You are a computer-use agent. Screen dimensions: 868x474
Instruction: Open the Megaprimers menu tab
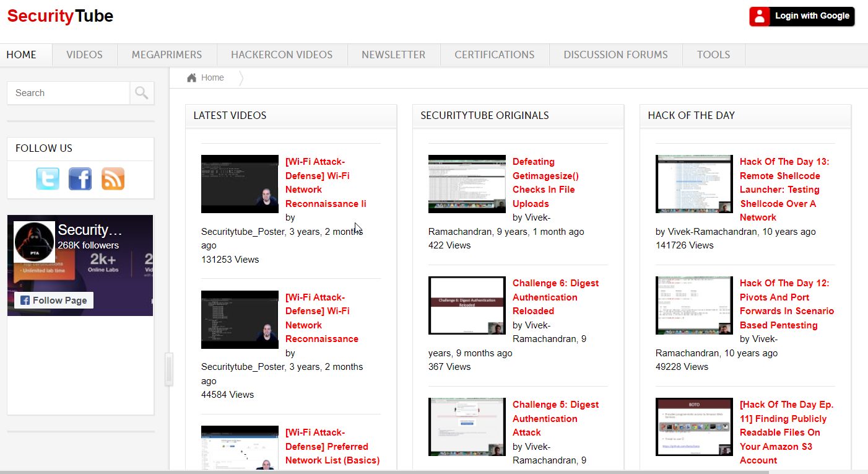point(167,55)
